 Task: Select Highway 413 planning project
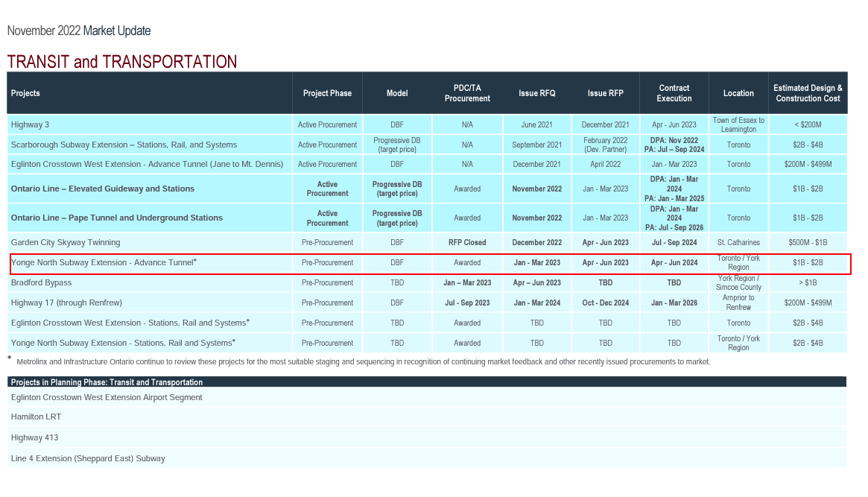[34, 437]
